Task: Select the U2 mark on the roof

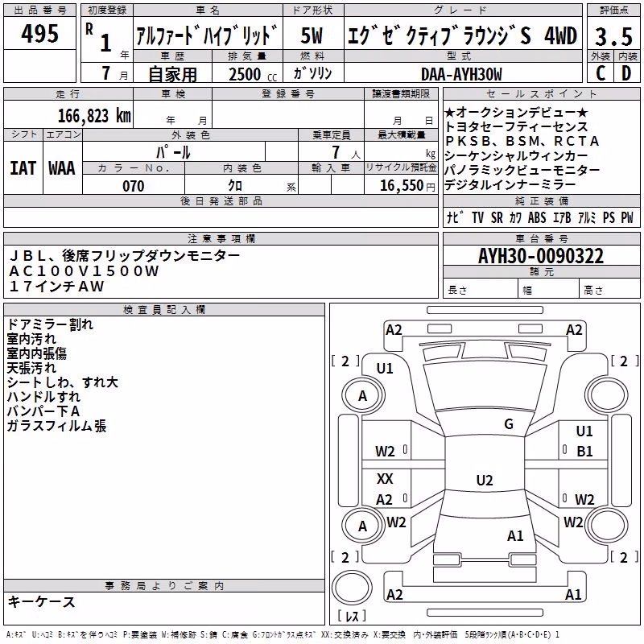Action: coord(485,480)
